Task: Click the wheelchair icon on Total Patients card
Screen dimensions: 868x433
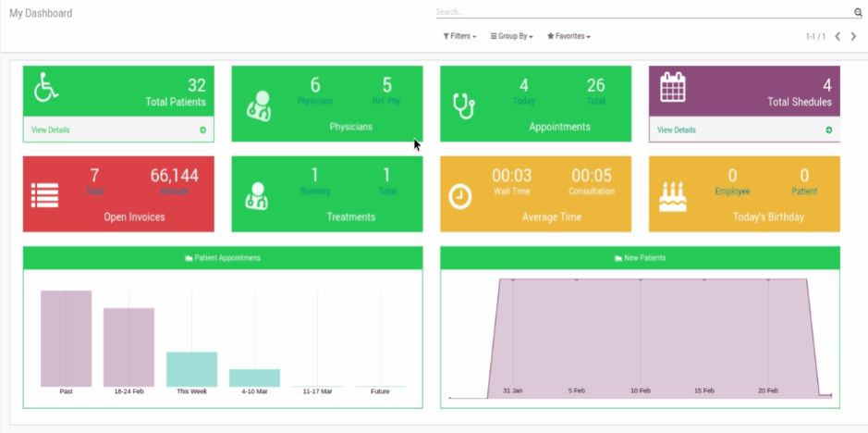Action: 46,88
